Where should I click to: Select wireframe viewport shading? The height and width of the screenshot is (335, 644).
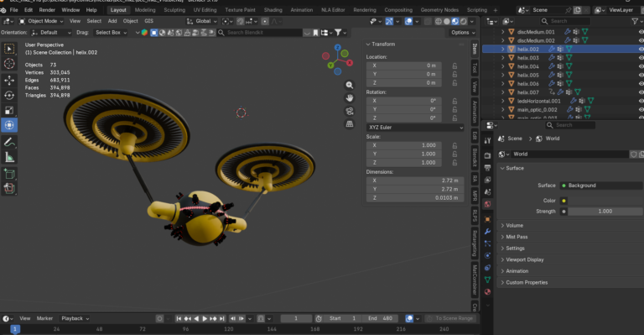click(x=439, y=21)
